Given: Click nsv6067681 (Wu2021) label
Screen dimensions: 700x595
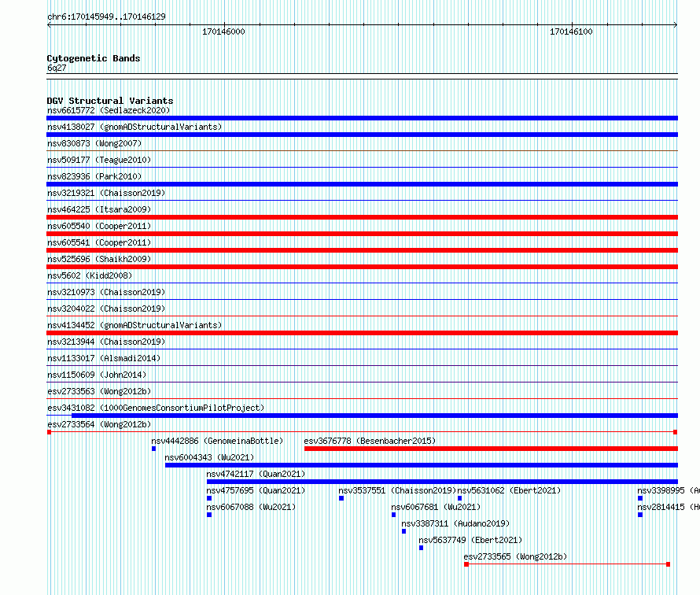Looking at the screenshot, I should point(436,507).
